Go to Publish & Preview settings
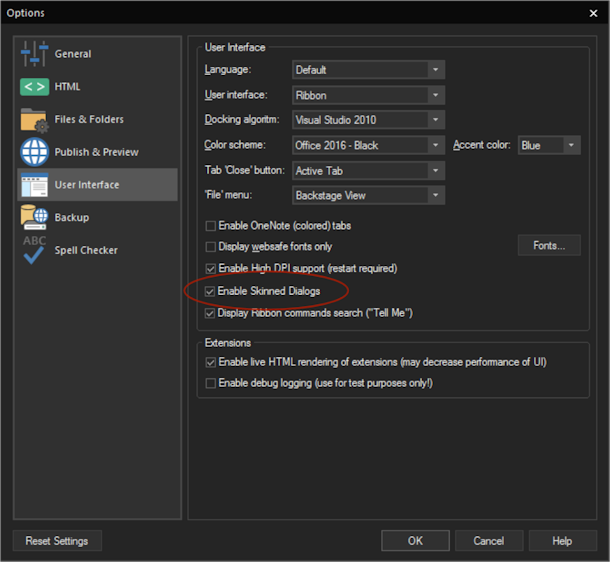 (x=97, y=152)
